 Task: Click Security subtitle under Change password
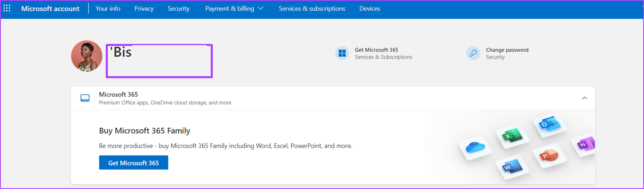pyautogui.click(x=495, y=57)
